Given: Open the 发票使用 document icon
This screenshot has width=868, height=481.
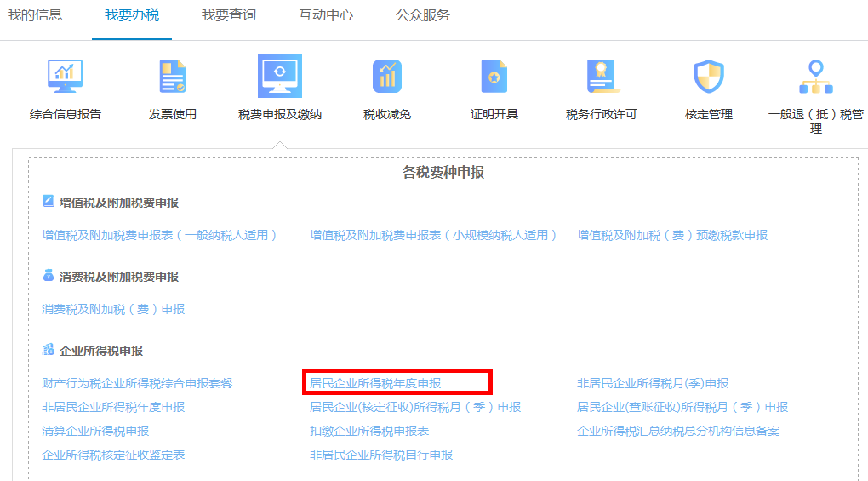Looking at the screenshot, I should point(172,77).
